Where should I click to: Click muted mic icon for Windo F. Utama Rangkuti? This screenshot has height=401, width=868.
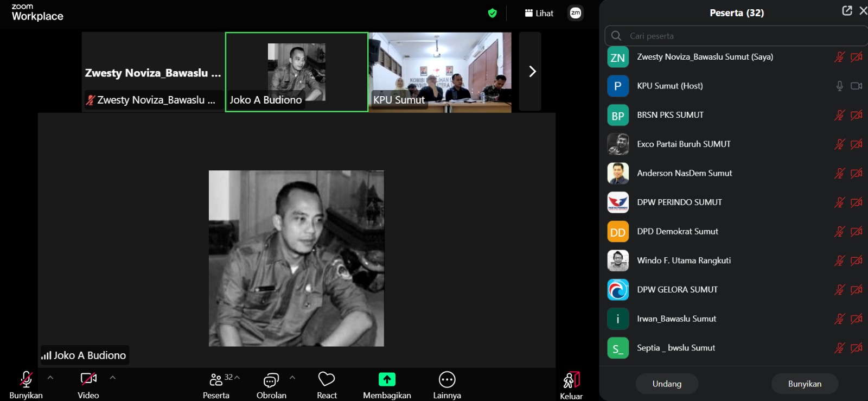[839, 260]
